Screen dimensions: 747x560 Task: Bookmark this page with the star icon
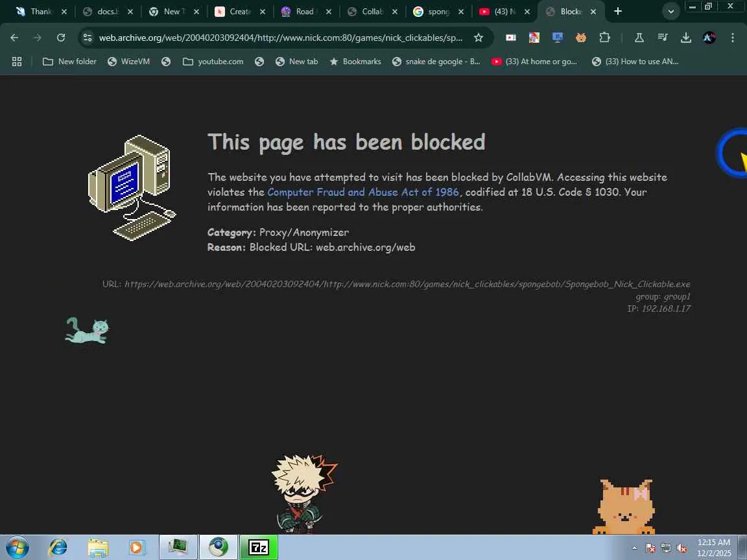(x=479, y=38)
